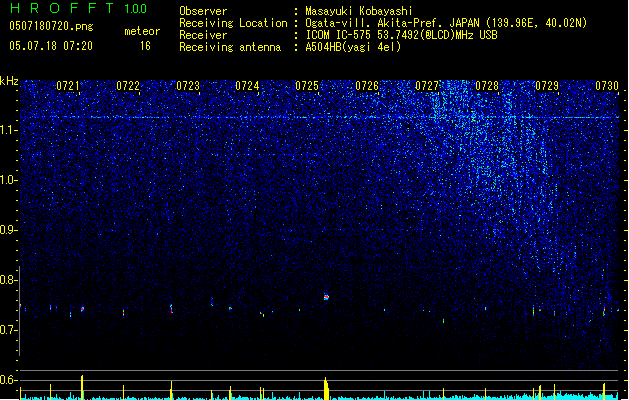
Task: Click the 0723 time marker
Action: point(188,86)
